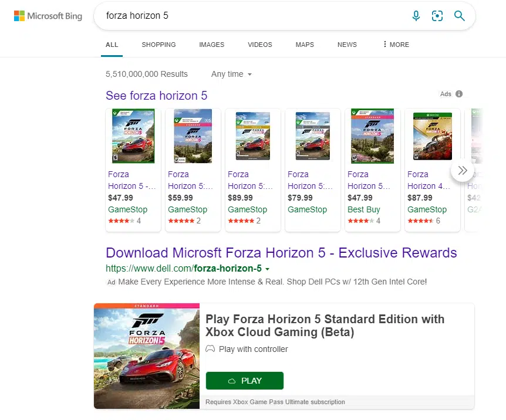Open the Forza Horizon 4 $87.99 product image
506x420 pixels.
click(432, 137)
